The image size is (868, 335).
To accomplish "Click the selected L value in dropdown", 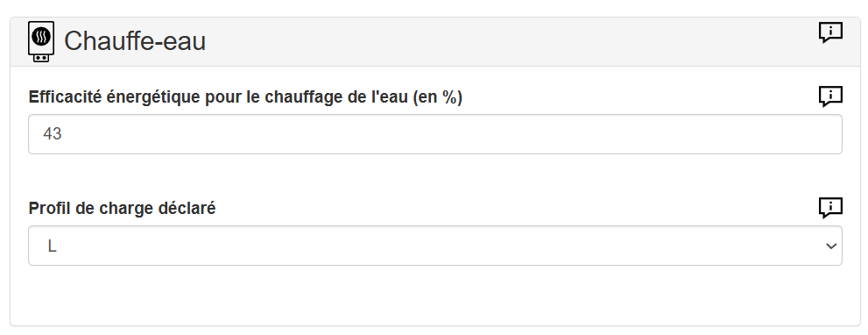I will [x=52, y=246].
